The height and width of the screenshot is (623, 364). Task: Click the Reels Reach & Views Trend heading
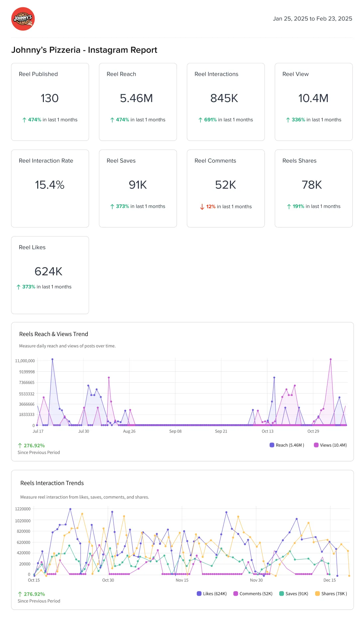pyautogui.click(x=54, y=334)
